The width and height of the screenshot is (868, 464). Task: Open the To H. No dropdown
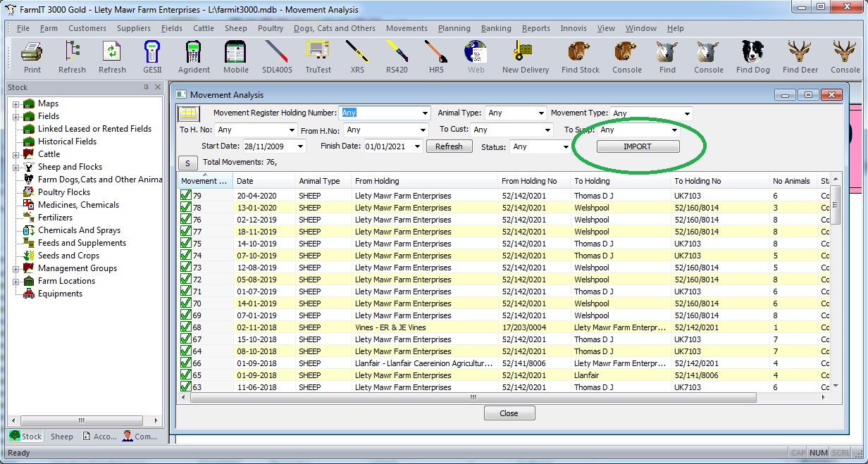click(x=292, y=130)
